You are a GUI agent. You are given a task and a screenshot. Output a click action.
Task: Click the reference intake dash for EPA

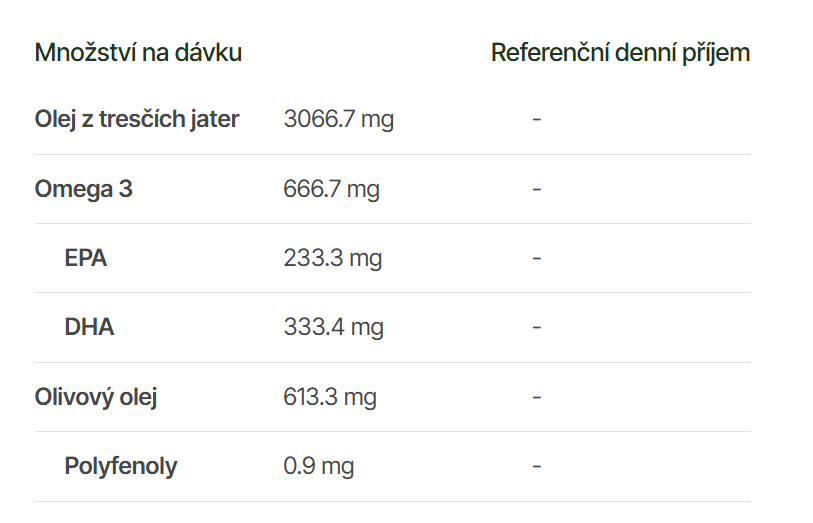click(x=537, y=258)
